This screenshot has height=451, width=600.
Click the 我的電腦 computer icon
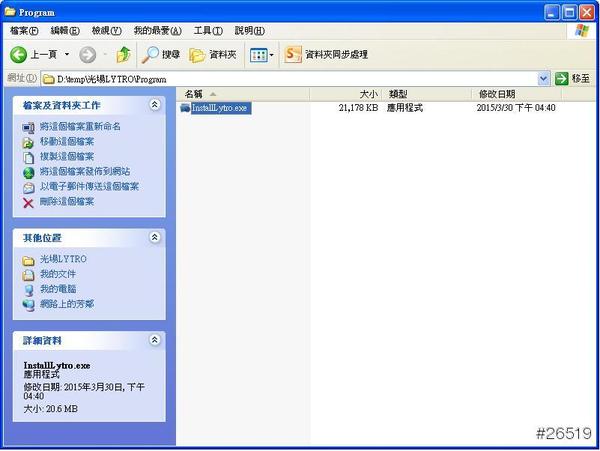28,290
